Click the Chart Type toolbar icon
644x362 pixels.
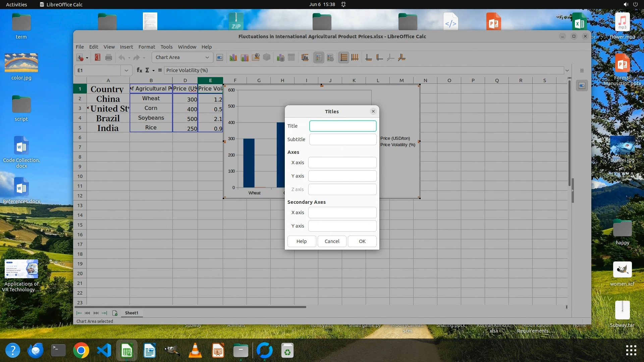point(233,58)
